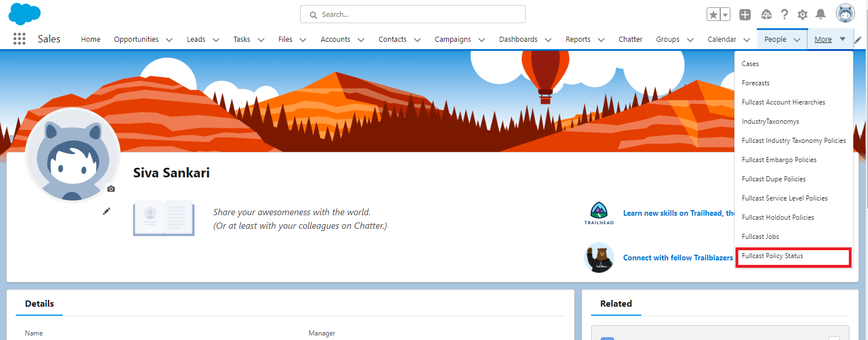Expand the Groups dropdown chevron
This screenshot has height=340, width=868.
coord(690,40)
